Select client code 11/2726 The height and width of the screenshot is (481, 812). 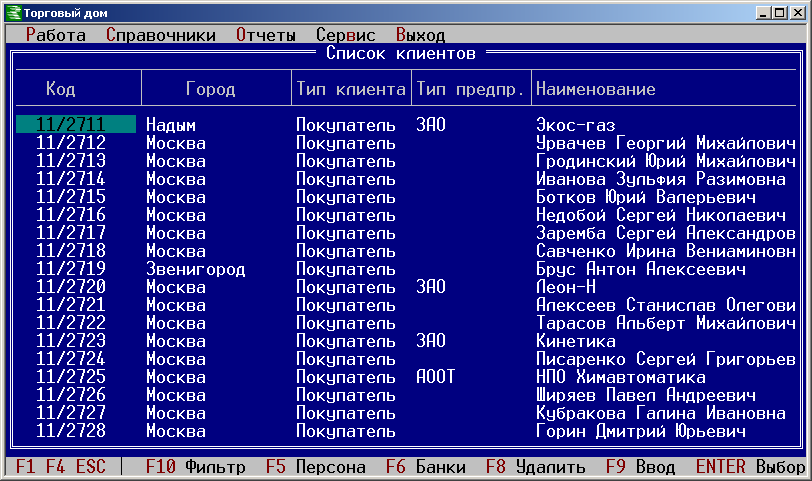tap(71, 395)
